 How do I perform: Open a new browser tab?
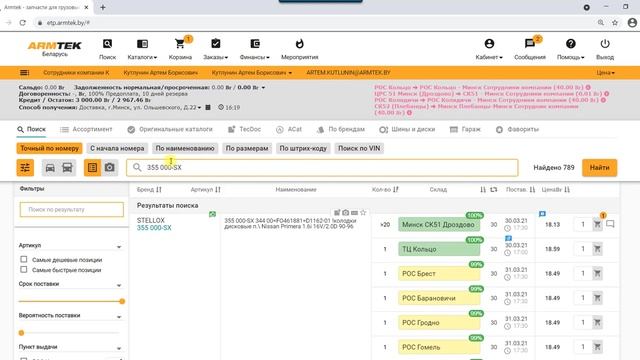pyautogui.click(x=103, y=7)
